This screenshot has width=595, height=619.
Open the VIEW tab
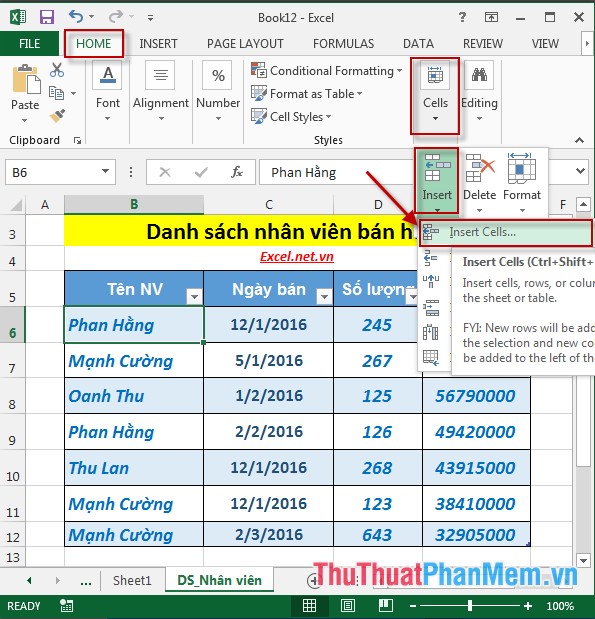click(545, 43)
